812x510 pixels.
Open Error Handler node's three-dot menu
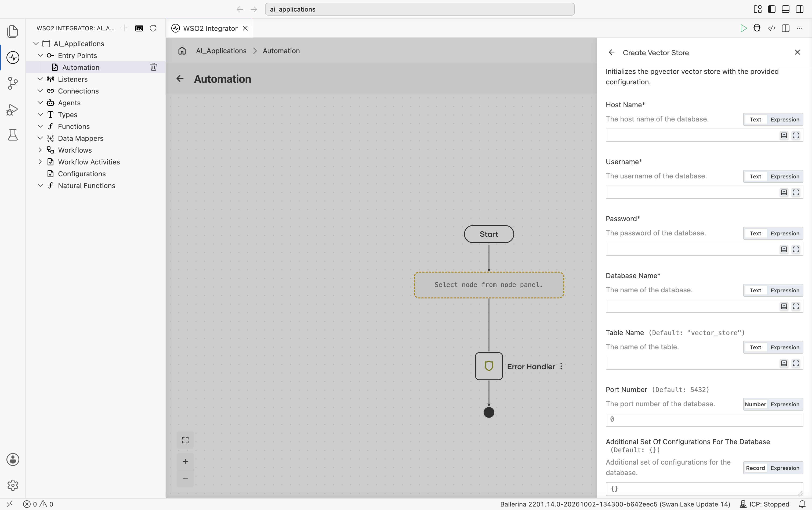click(561, 366)
